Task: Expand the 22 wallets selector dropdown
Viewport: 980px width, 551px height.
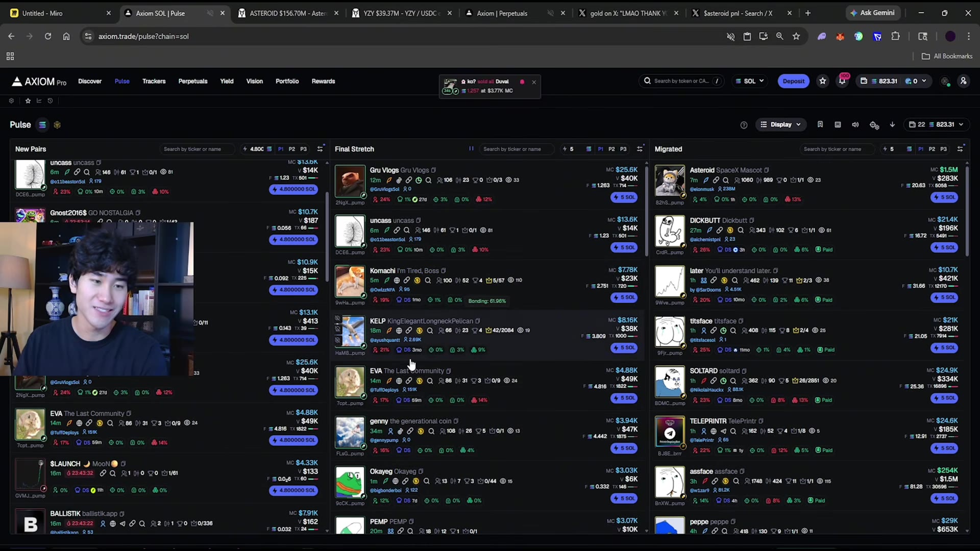Action: pyautogui.click(x=937, y=124)
